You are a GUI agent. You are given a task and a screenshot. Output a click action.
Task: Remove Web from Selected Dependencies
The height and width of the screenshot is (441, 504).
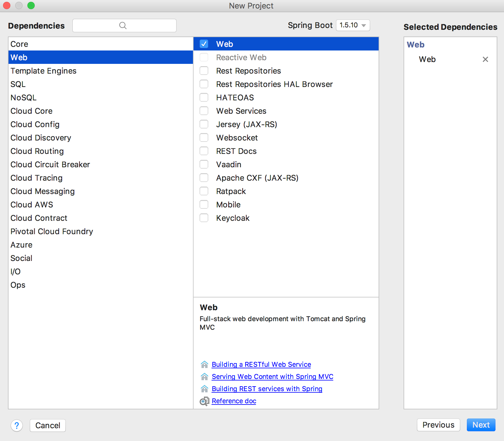(x=485, y=59)
